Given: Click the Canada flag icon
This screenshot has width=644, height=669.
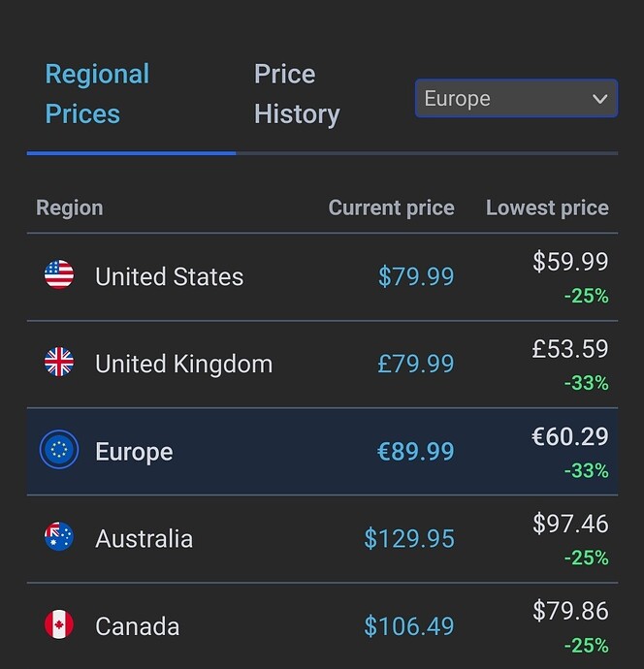Looking at the screenshot, I should coord(59,624).
